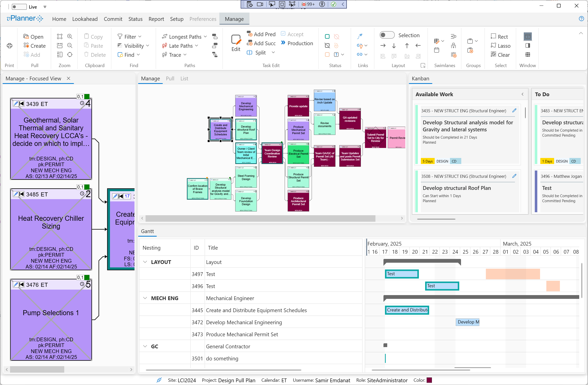Collapse the MECH ENG group row
Image resolution: width=588 pixels, height=385 pixels.
[x=145, y=298]
